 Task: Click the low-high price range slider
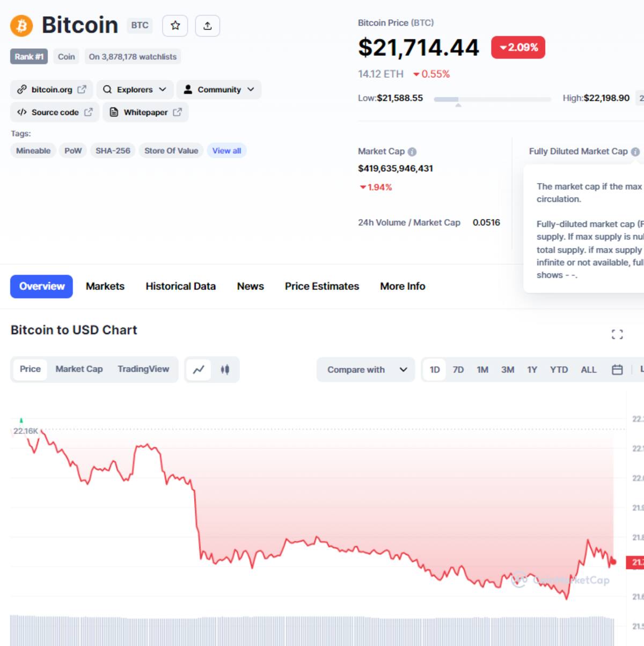(x=492, y=99)
